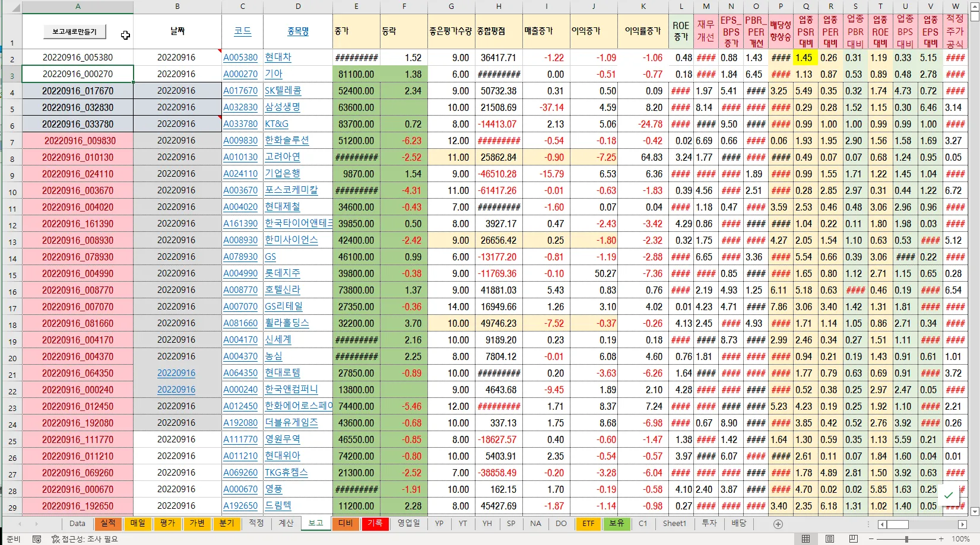Click the 매출증가 header cell
The image size is (980, 545).
coord(546,31)
